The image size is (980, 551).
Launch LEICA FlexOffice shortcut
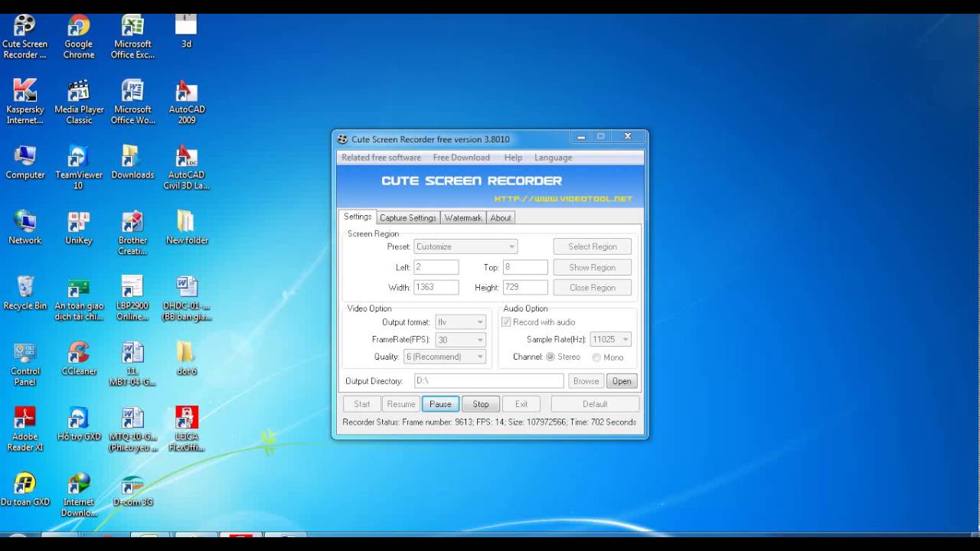coord(187,429)
